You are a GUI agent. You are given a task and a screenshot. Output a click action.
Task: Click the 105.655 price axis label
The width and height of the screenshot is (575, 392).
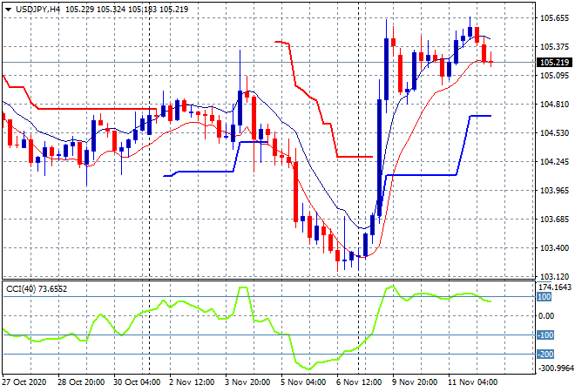[554, 18]
